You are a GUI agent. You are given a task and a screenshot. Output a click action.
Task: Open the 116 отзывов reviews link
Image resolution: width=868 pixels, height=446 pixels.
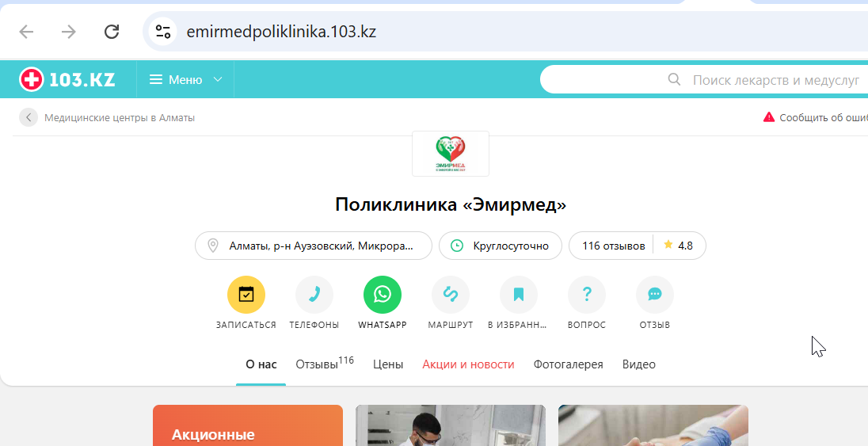[613, 246]
